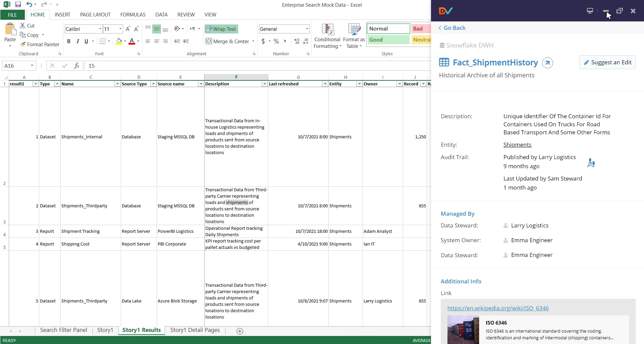Increase font size with large A icon
This screenshot has width=644, height=344.
128,29
